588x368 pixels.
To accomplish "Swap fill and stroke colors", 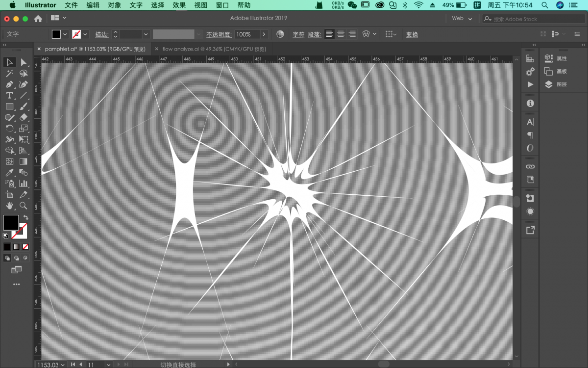I will coord(25,217).
